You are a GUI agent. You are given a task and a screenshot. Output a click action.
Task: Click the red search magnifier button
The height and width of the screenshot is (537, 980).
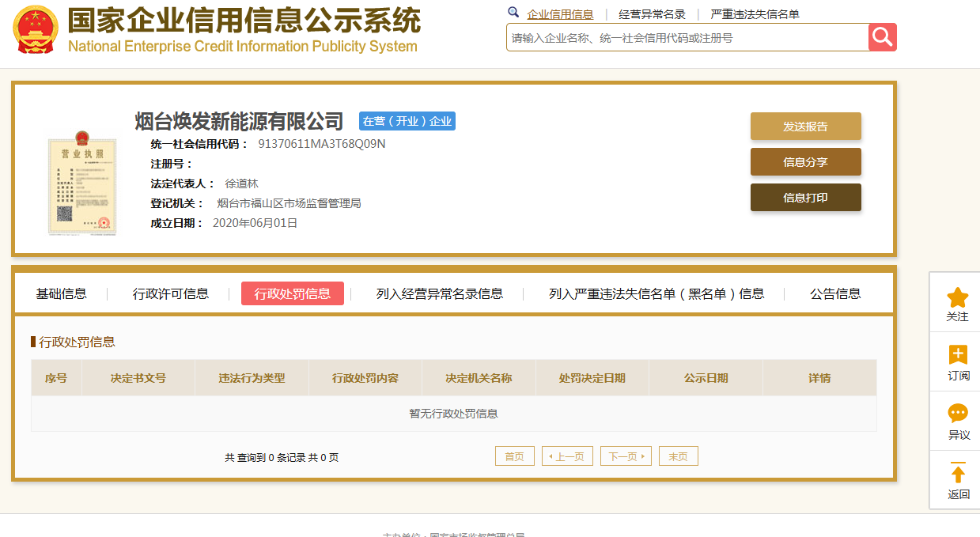883,37
